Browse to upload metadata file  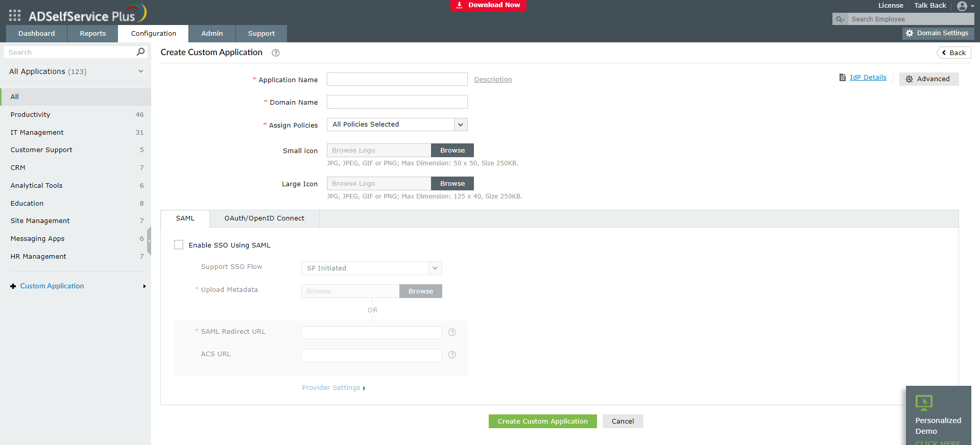point(421,291)
